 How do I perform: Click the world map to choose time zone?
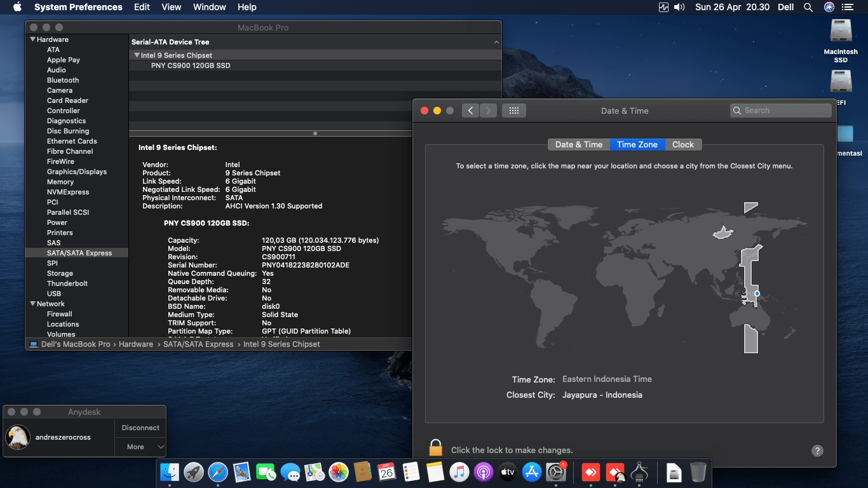click(x=624, y=278)
